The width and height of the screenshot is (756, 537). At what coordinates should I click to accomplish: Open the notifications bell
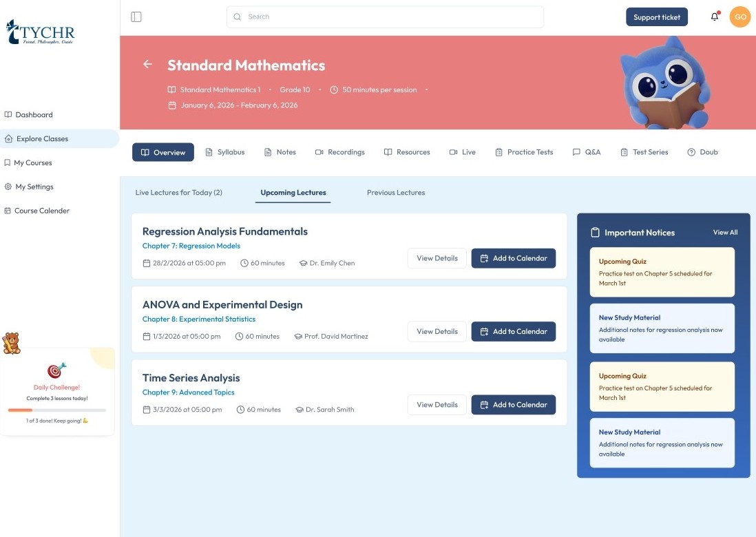pyautogui.click(x=715, y=17)
